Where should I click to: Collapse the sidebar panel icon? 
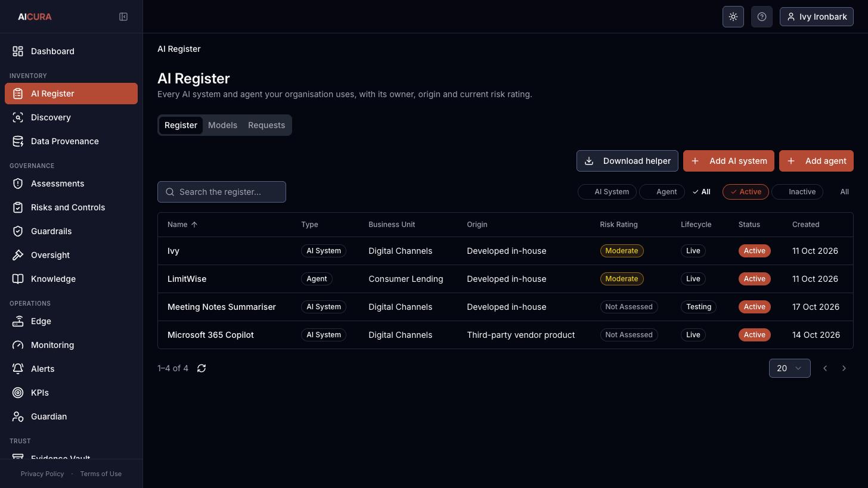[123, 17]
